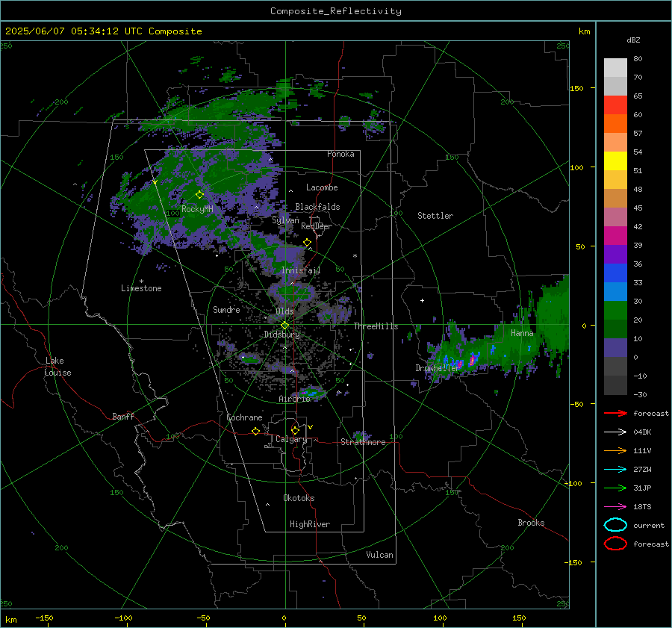Click the Hanna city label
Screen dimensions: 672x628
click(522, 333)
